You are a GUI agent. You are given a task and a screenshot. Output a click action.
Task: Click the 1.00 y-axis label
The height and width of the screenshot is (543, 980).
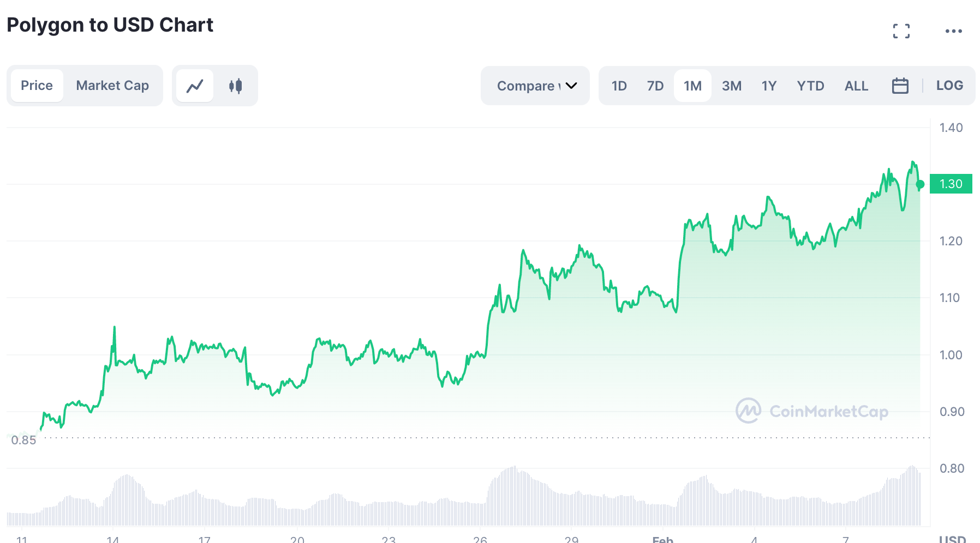(951, 355)
